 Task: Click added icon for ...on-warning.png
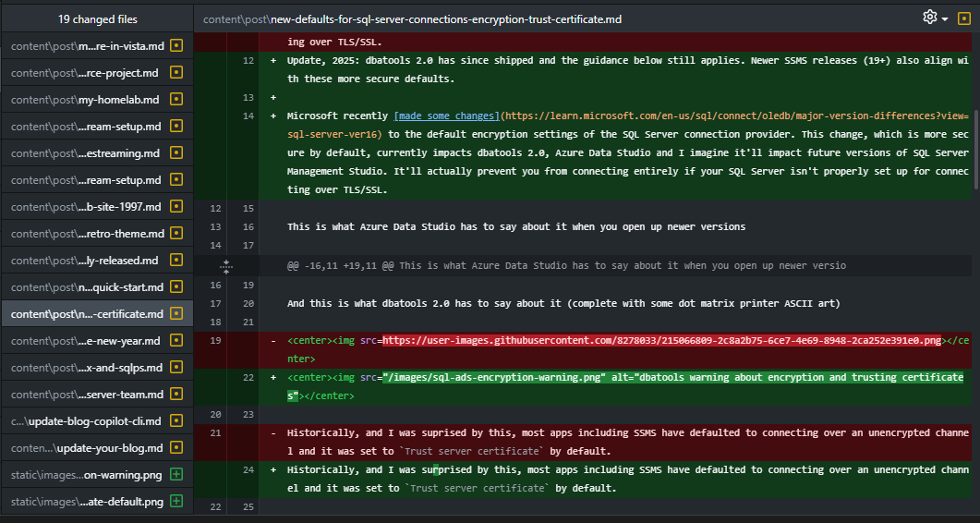coord(176,475)
